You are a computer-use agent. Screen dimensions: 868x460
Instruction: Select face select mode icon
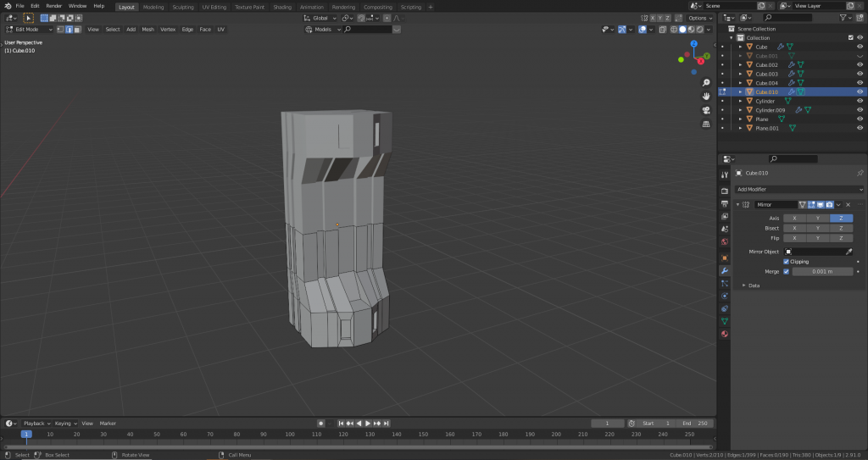click(78, 30)
